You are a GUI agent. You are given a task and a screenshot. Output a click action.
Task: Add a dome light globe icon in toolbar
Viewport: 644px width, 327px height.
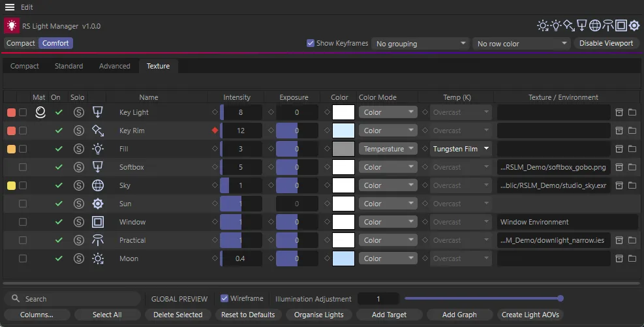594,26
